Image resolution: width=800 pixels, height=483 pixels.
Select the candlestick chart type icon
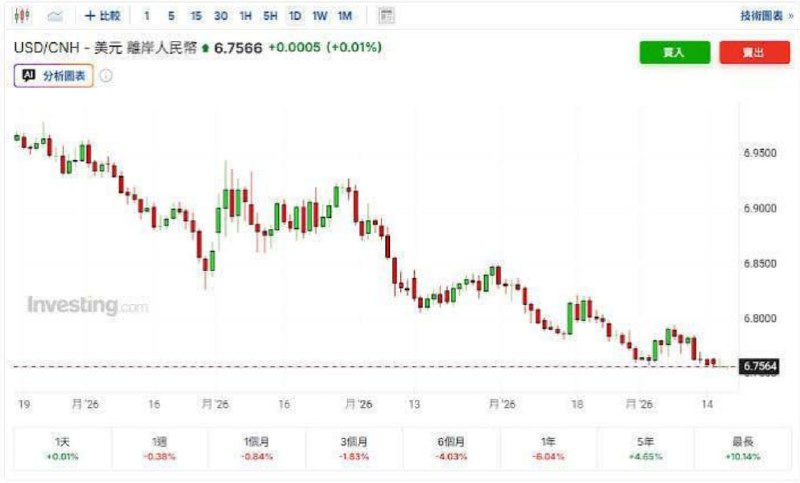click(22, 16)
